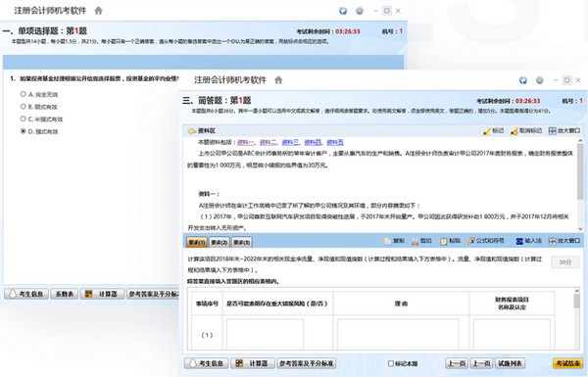
Task: Click the 资料区 scrollbar up arrow
Action: click(580, 141)
